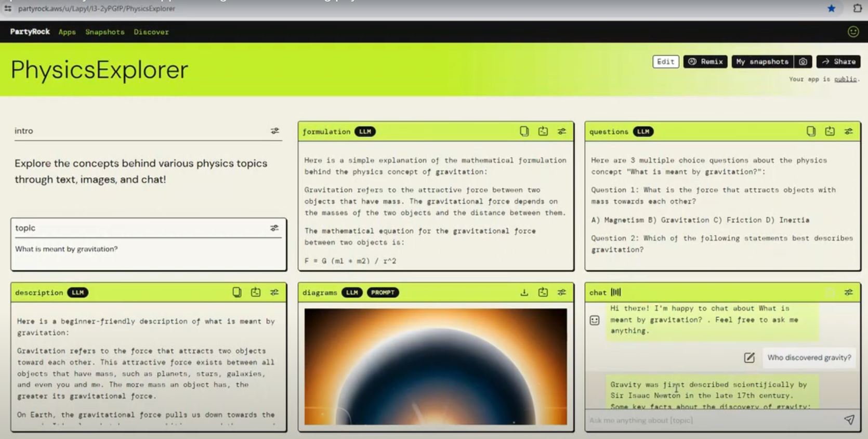
Task: Open the Snapshots page
Action: 105,32
